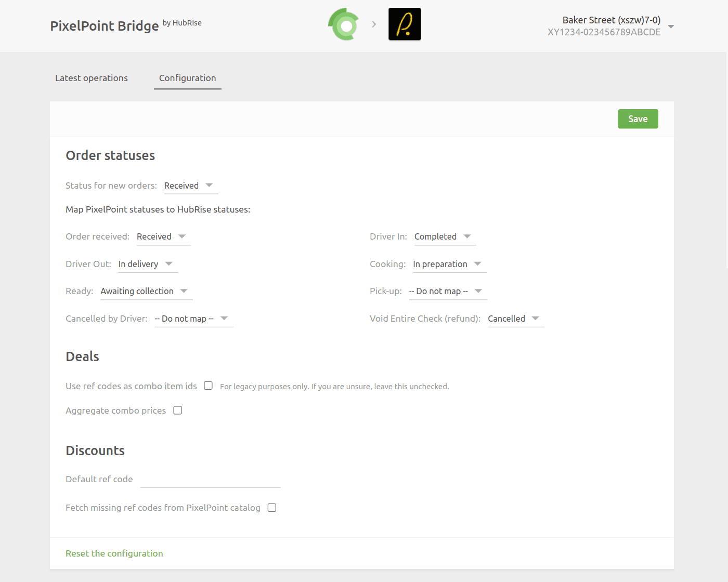
Task: Open the Cancelled by Driver dropdown
Action: point(193,319)
